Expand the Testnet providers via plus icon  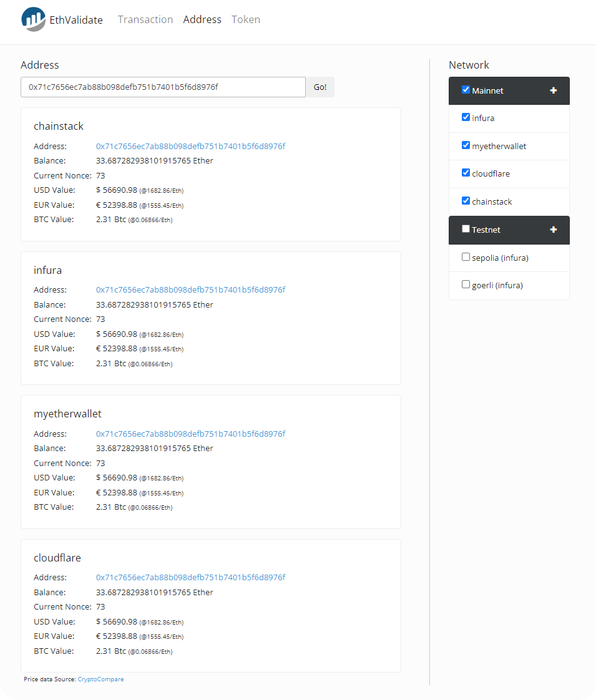(x=553, y=230)
